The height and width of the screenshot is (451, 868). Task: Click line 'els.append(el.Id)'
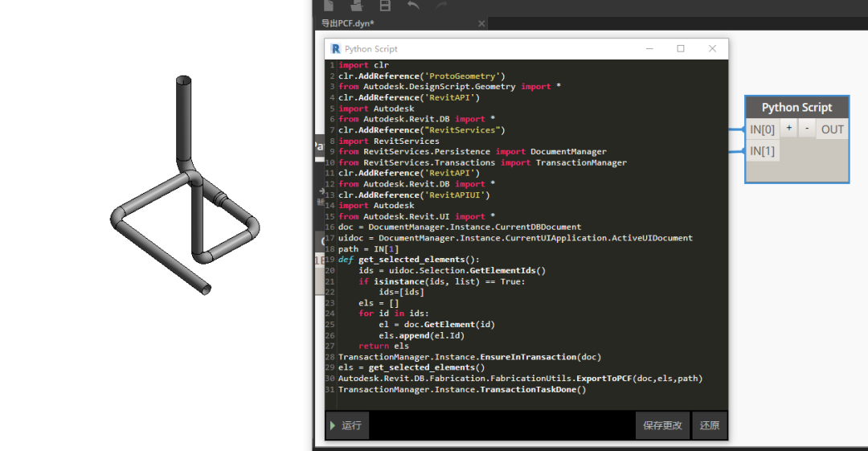[421, 335]
